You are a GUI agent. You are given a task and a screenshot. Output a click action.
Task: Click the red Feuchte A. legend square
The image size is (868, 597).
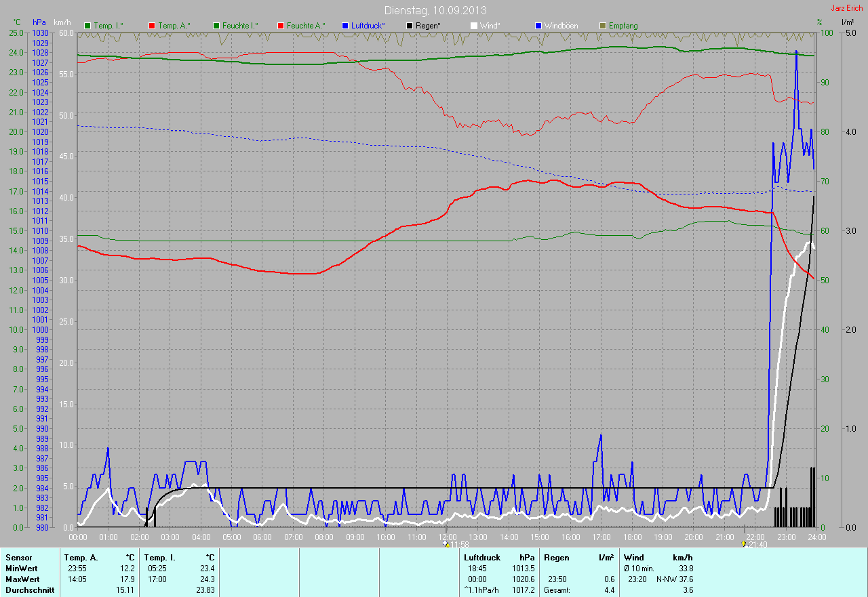pos(280,26)
